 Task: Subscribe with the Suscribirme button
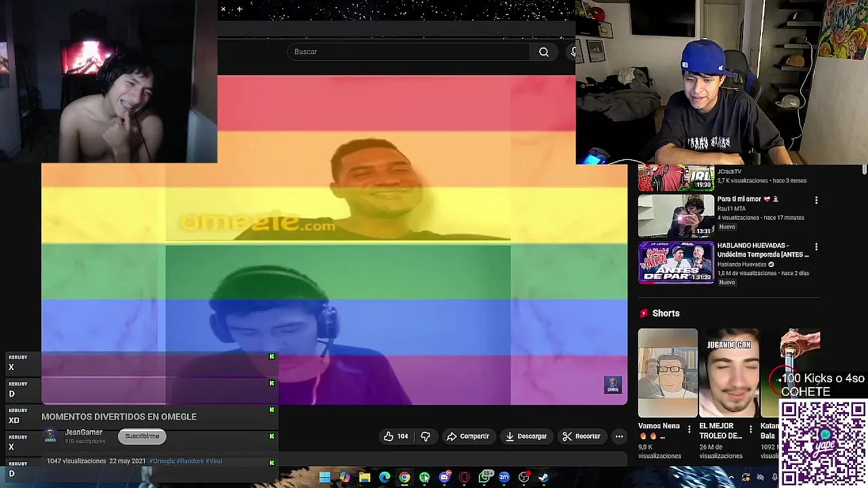click(142, 436)
